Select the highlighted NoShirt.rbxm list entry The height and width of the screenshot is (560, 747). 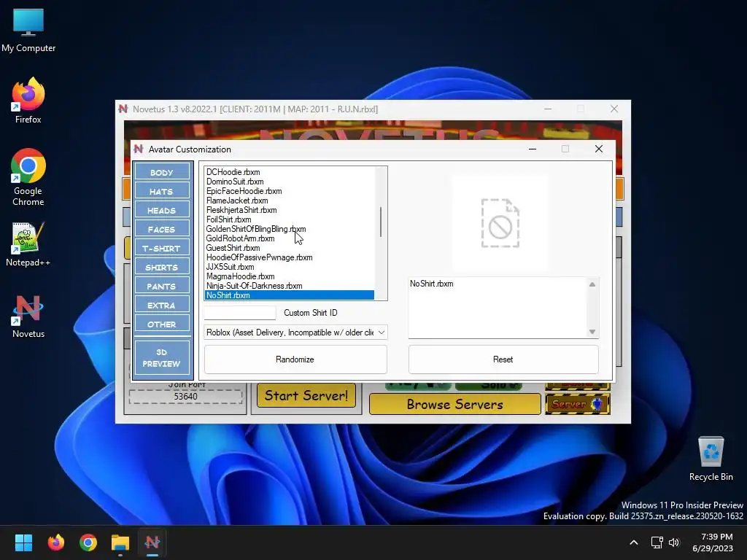coord(289,295)
